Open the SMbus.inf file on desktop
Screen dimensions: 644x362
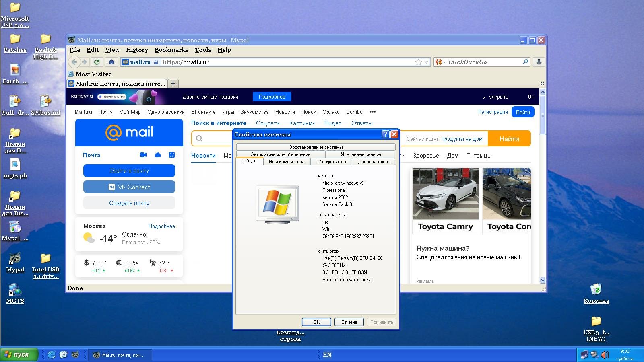(x=45, y=105)
